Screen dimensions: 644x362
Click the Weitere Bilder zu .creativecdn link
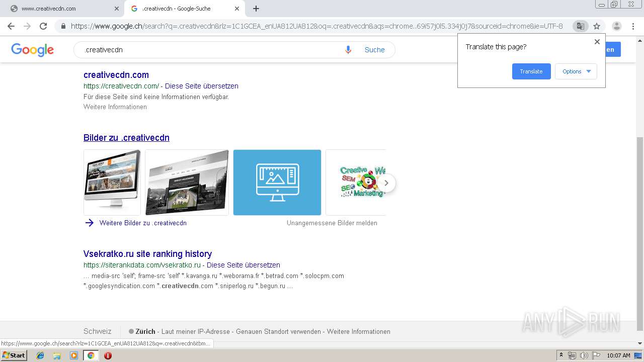[143, 223]
